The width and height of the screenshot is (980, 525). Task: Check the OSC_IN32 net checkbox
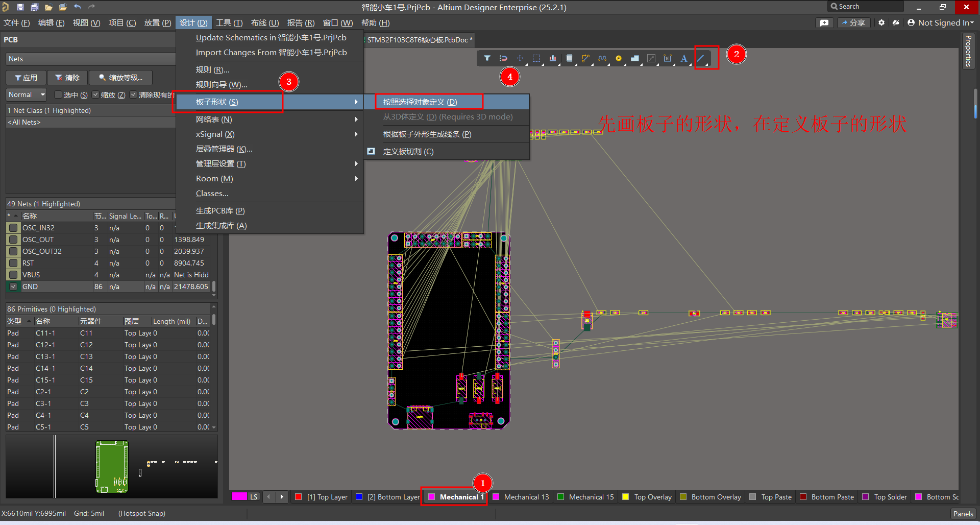[14, 228]
